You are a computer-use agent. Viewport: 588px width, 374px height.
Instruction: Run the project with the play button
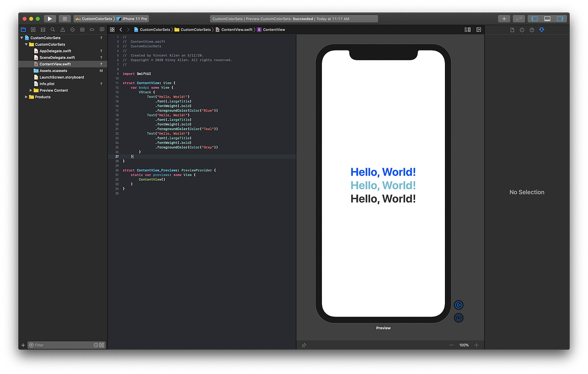(x=49, y=18)
